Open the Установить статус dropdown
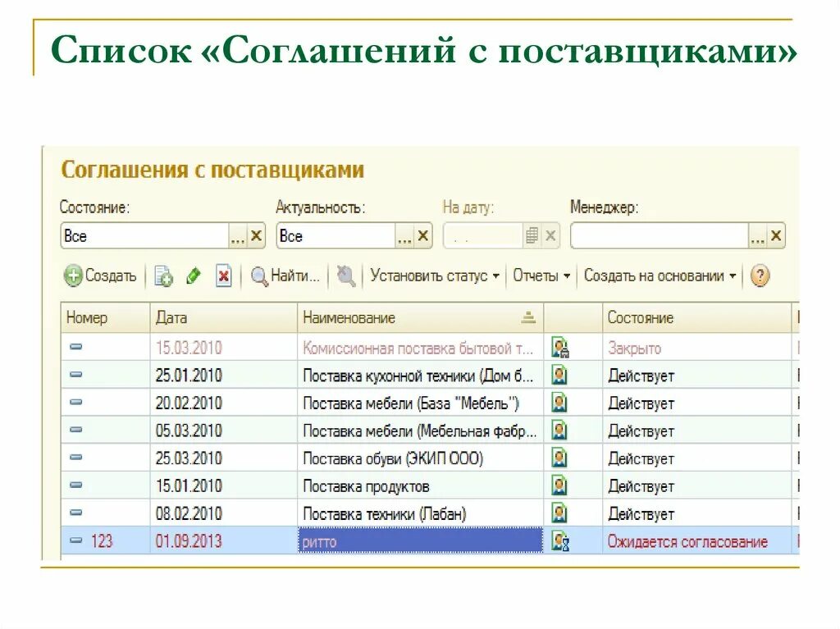840x629 pixels. click(x=435, y=276)
